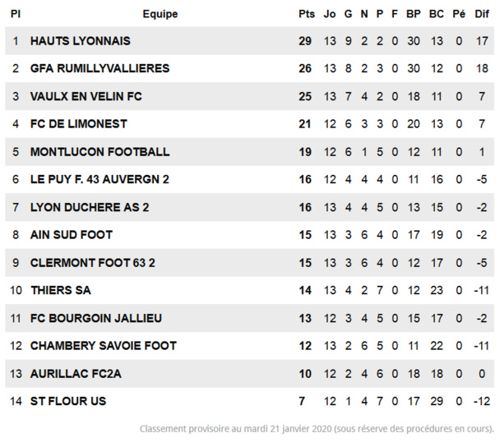504x447 pixels.
Task: Select FC BOURGOIN JALLIEU row
Action: pos(96,319)
